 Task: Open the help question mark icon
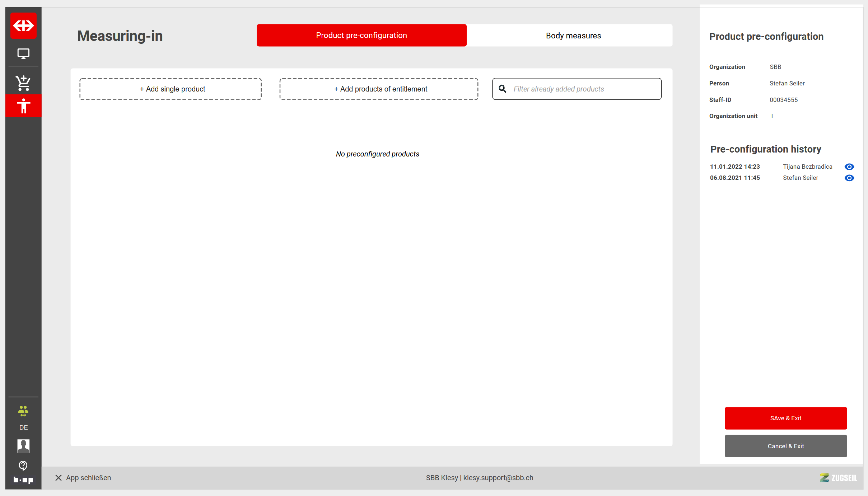[23, 465]
